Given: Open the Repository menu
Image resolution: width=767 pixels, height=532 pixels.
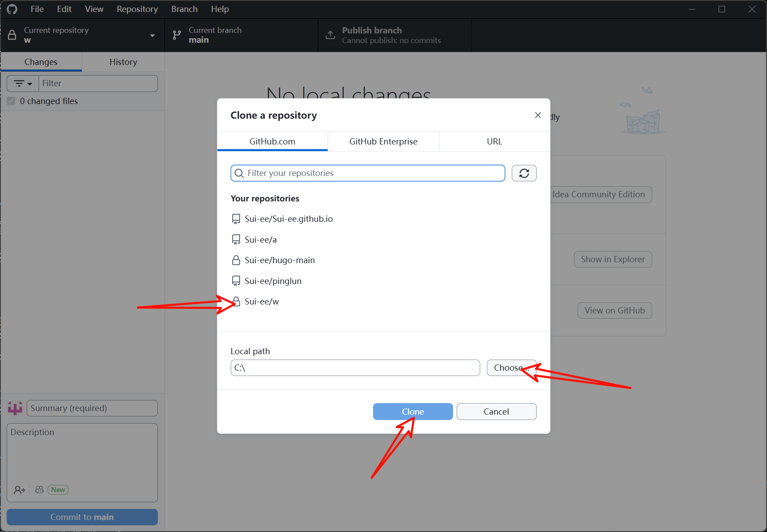Looking at the screenshot, I should (x=137, y=9).
